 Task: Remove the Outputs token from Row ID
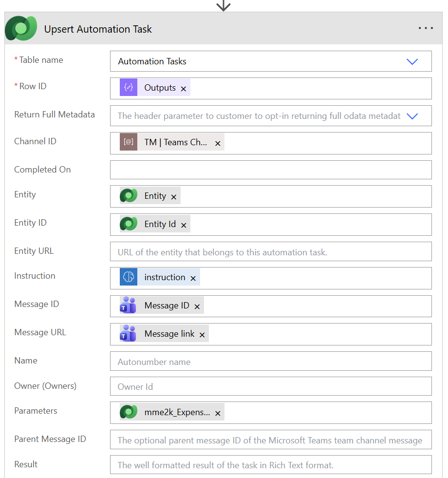pos(183,88)
